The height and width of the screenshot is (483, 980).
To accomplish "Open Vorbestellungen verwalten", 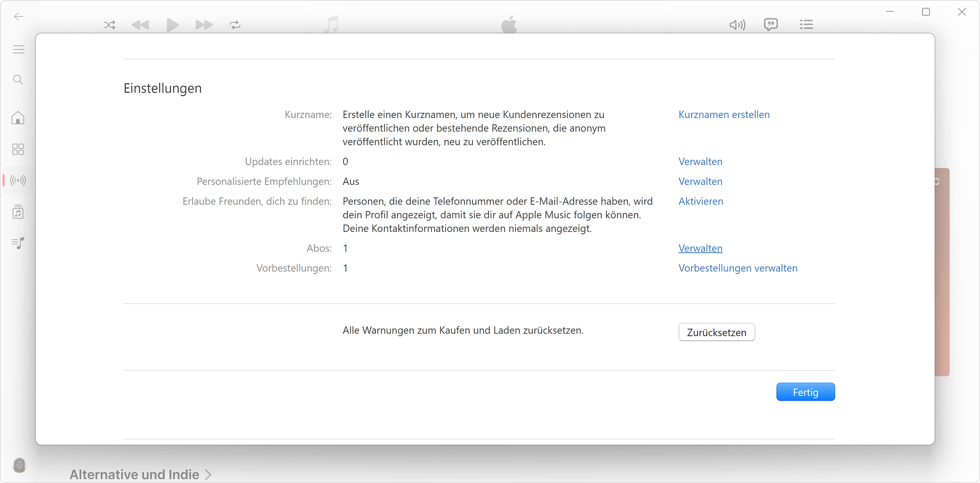I will 737,268.
